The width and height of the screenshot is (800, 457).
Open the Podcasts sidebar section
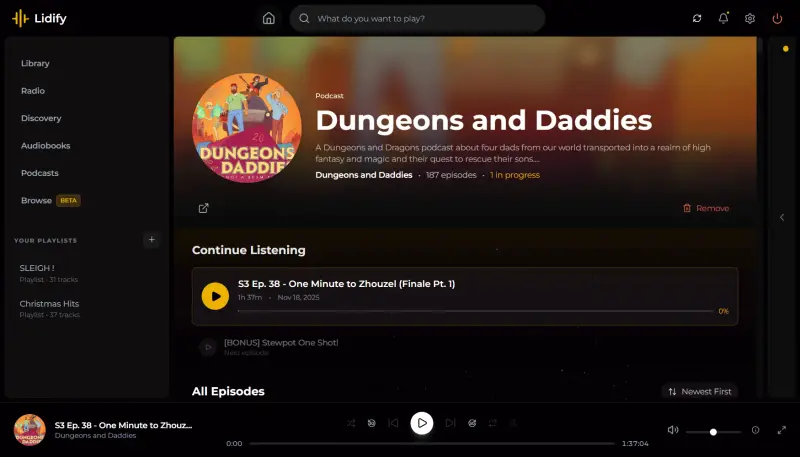pos(40,173)
